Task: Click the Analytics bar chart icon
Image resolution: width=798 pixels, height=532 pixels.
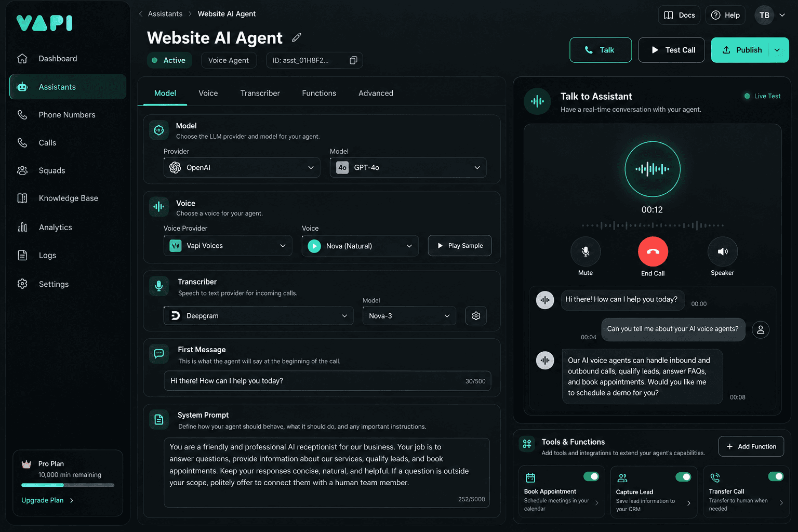Action: click(x=22, y=227)
